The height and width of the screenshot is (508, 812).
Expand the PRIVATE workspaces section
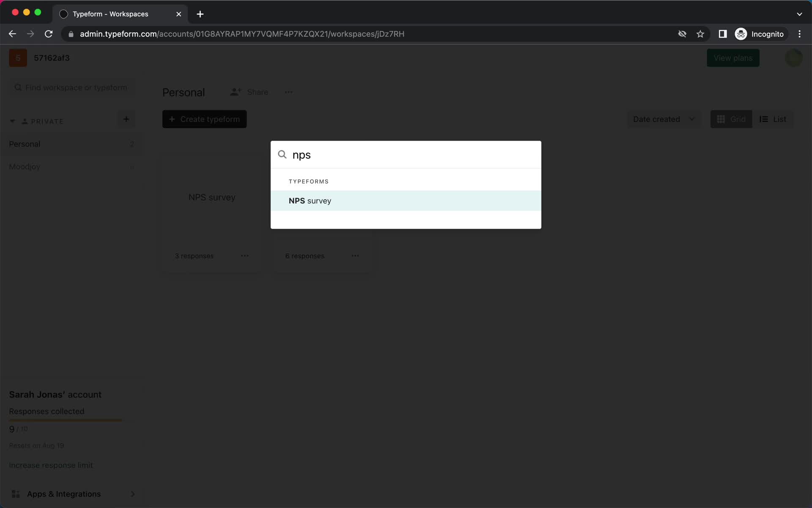pyautogui.click(x=13, y=121)
